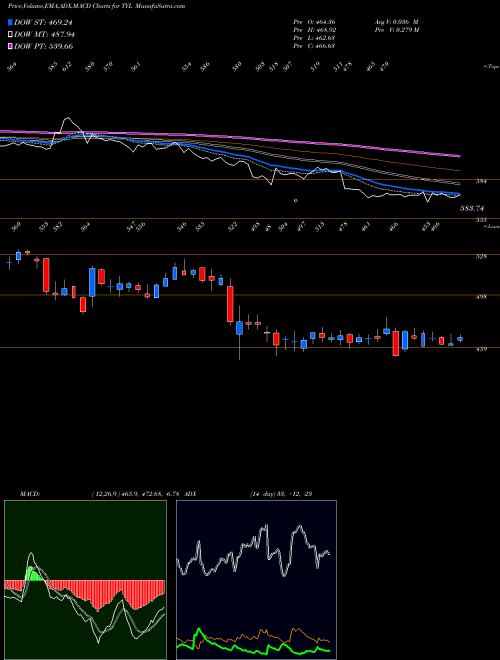
Task: Click the MACD '(12,26,9) 465.9, 472.68, -6.78' readout
Action: pos(138,493)
